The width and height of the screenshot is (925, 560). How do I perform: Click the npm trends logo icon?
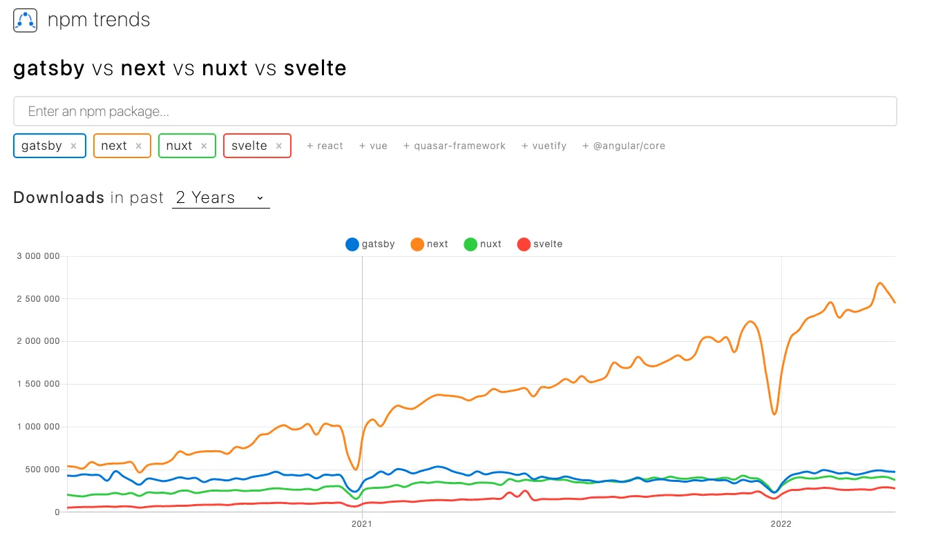25,20
